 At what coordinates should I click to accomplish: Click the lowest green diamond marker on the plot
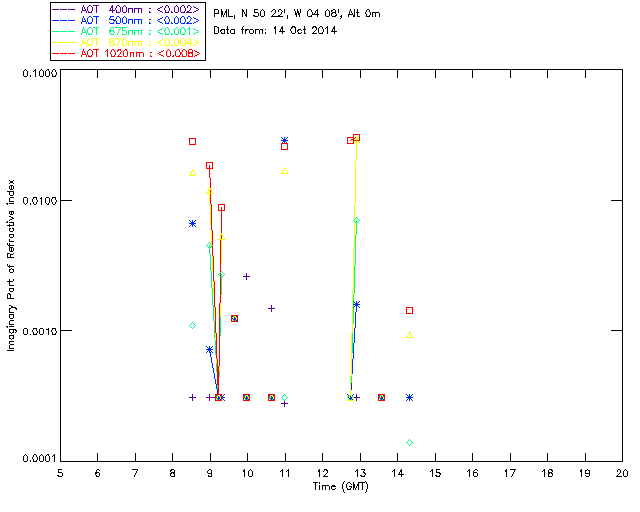(x=409, y=443)
